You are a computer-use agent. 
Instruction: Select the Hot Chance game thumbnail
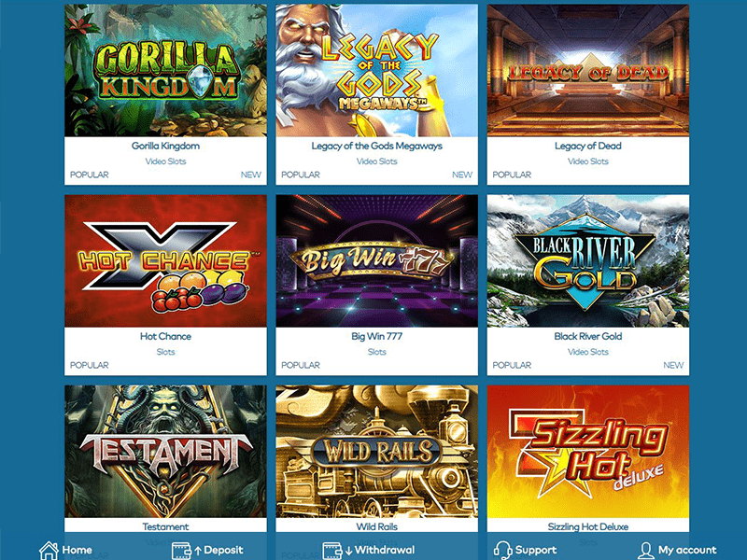pyautogui.click(x=166, y=261)
